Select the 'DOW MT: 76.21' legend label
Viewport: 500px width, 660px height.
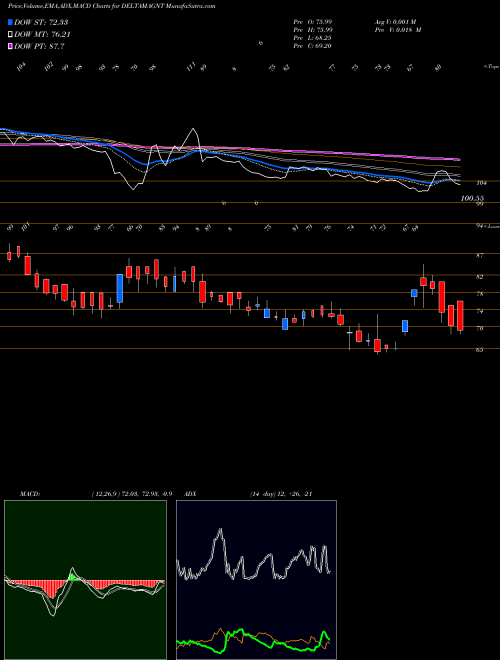[x=42, y=35]
